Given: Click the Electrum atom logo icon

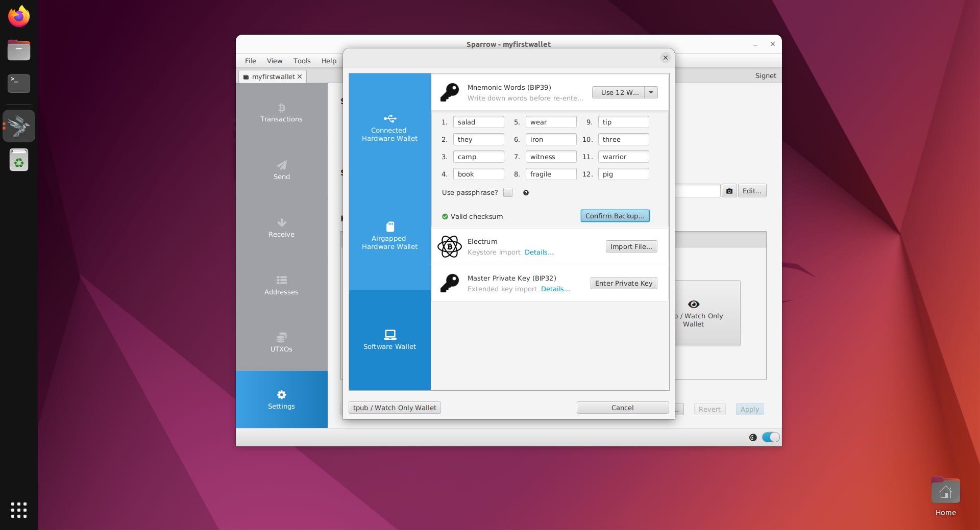Looking at the screenshot, I should [450, 246].
